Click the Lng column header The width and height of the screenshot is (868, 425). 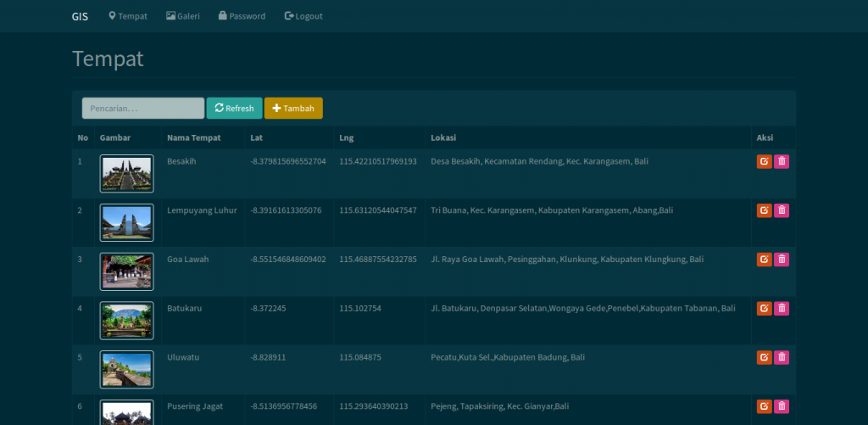click(346, 137)
